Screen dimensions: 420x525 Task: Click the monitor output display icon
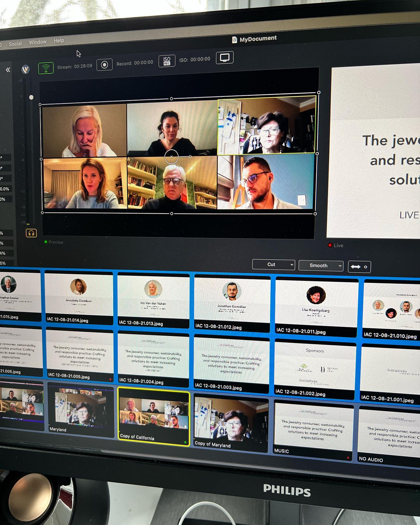coord(225,57)
